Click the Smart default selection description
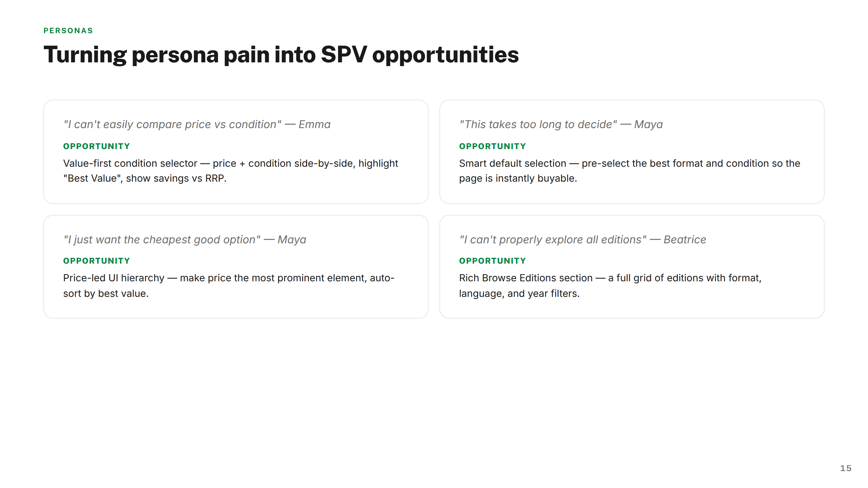Viewport: 868px width, 488px height. 630,171
